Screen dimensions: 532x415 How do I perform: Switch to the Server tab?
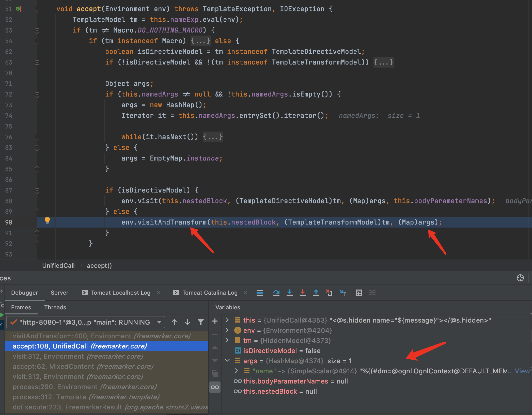59,293
